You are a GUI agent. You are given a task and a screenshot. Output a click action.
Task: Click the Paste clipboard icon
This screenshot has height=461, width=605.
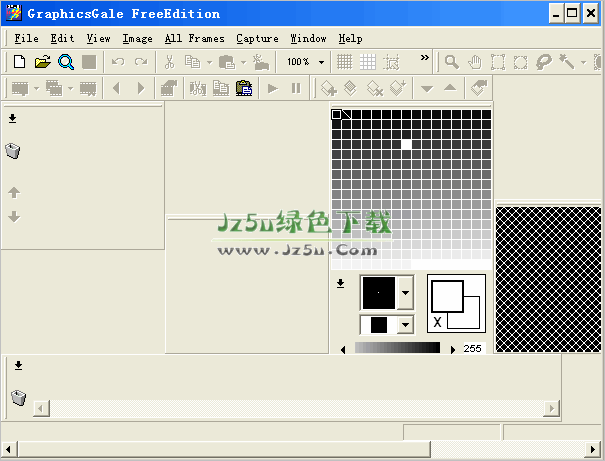[227, 62]
